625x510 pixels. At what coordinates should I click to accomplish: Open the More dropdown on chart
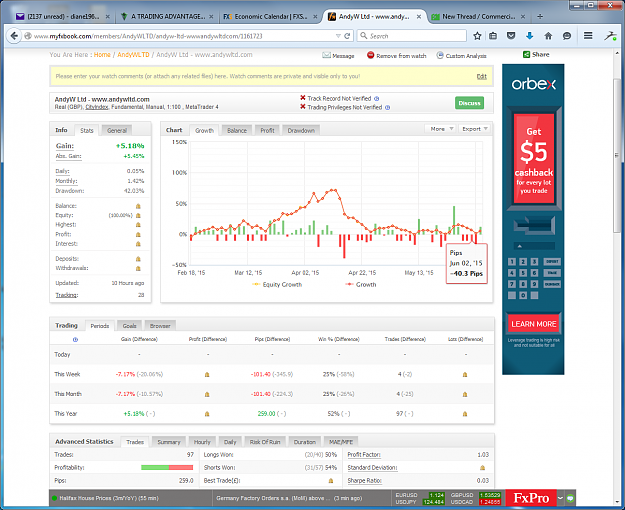[x=440, y=129]
